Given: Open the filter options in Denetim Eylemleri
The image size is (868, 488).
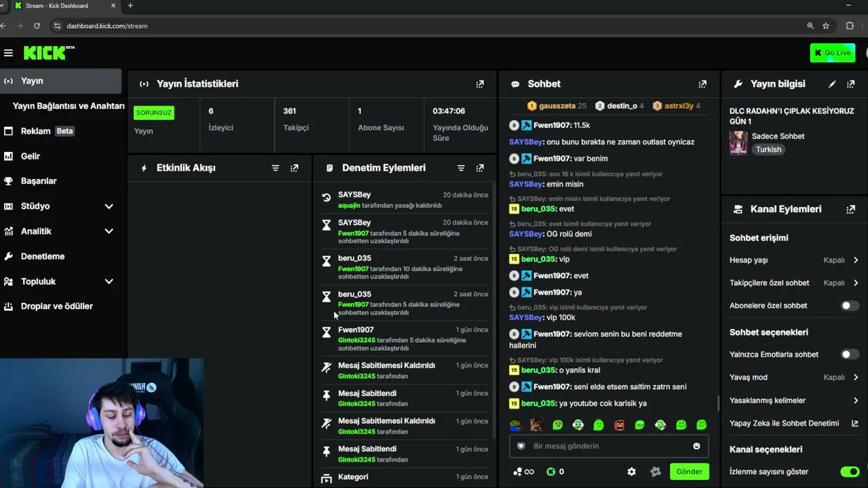Looking at the screenshot, I should pos(461,168).
